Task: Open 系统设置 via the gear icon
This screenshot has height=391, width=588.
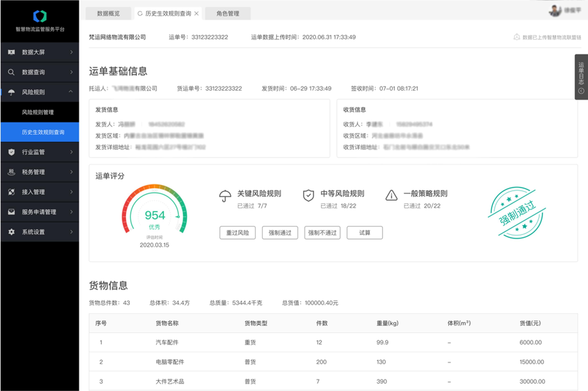Action: coord(11,232)
